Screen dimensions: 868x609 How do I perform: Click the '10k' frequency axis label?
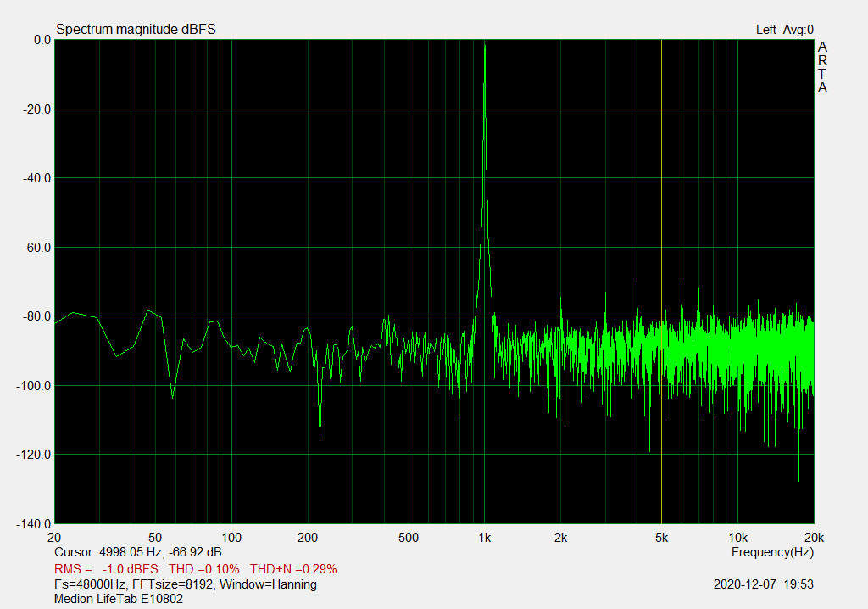[738, 538]
